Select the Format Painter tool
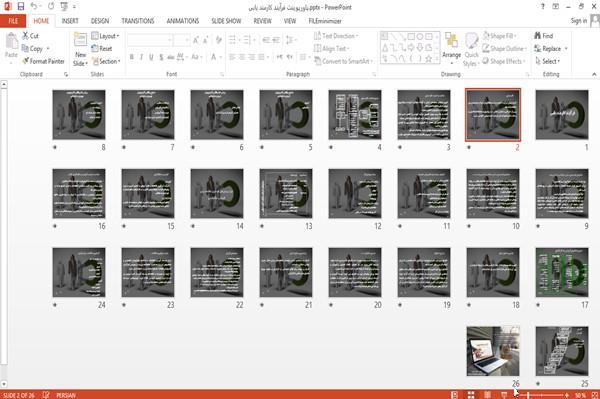Viewport: 600px width, 399px height. click(x=43, y=61)
